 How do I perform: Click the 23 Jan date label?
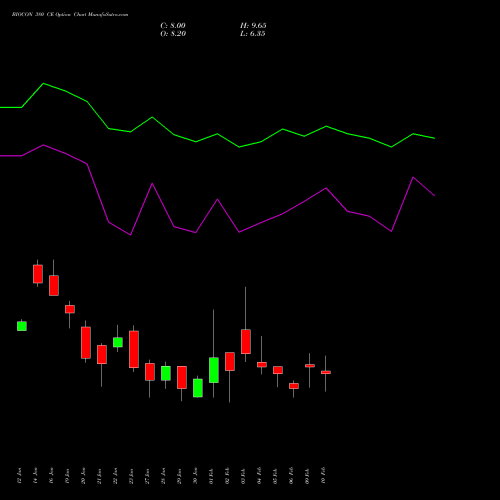coord(131,476)
